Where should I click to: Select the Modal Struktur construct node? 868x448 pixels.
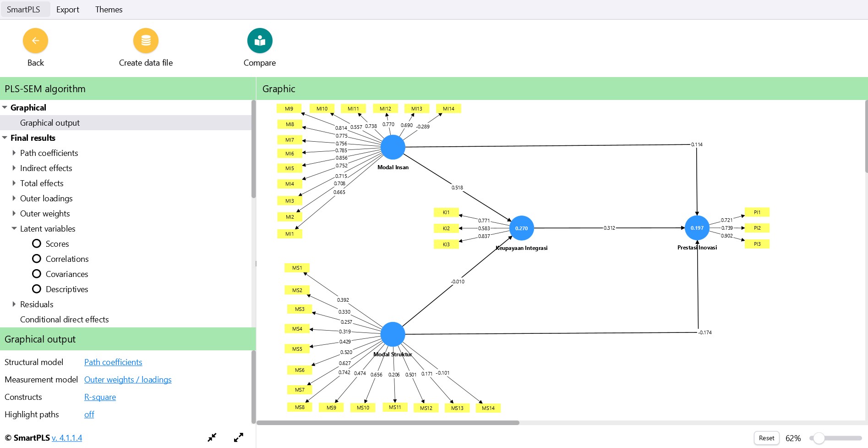coord(393,334)
